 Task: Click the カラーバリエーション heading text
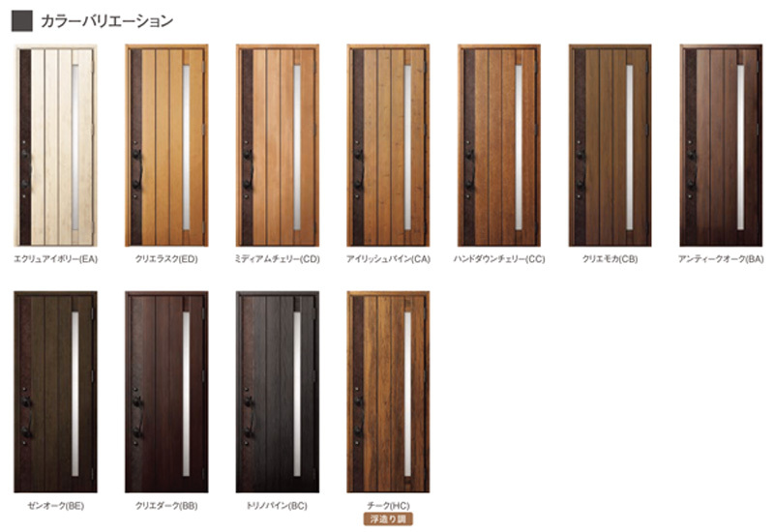[x=106, y=21]
